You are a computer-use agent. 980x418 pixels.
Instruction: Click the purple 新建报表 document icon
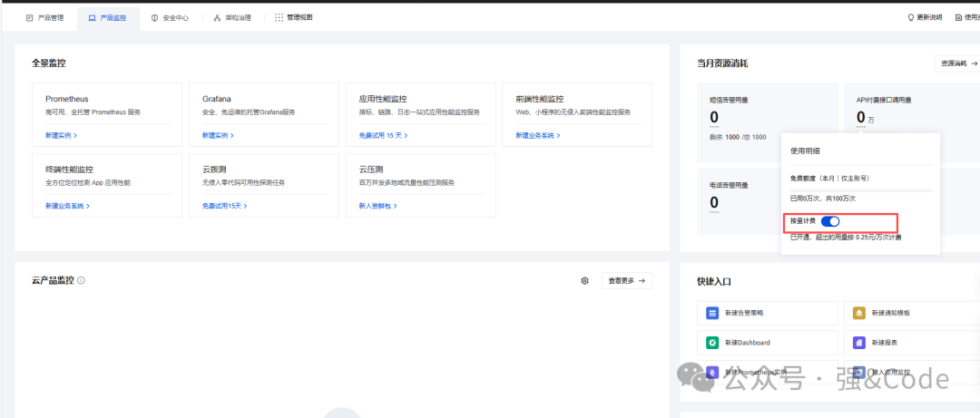[858, 343]
